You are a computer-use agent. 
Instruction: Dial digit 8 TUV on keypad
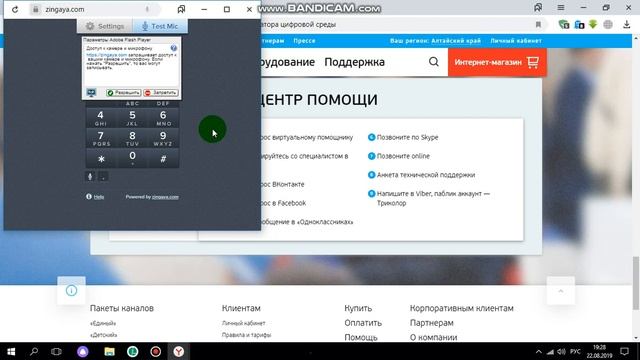pyautogui.click(x=132, y=138)
